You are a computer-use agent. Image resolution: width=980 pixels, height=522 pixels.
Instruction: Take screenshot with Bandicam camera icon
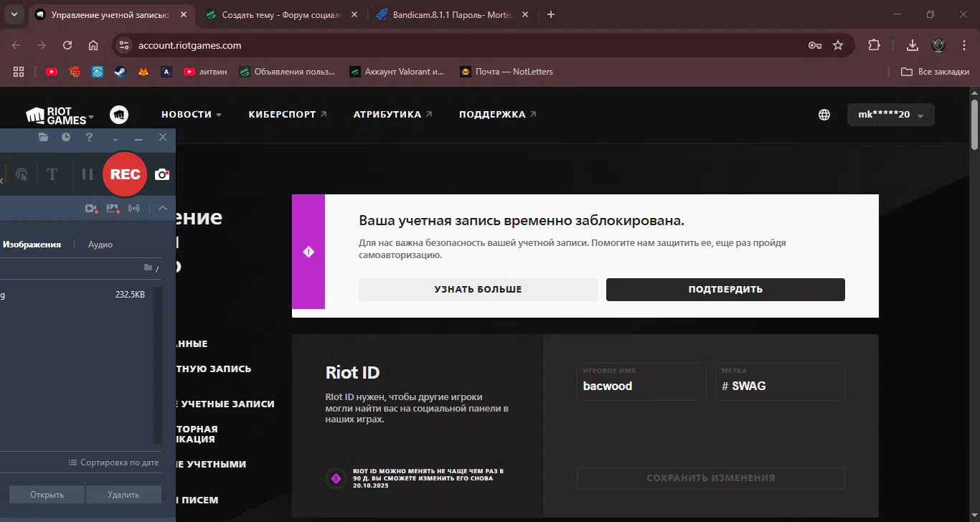pos(163,174)
